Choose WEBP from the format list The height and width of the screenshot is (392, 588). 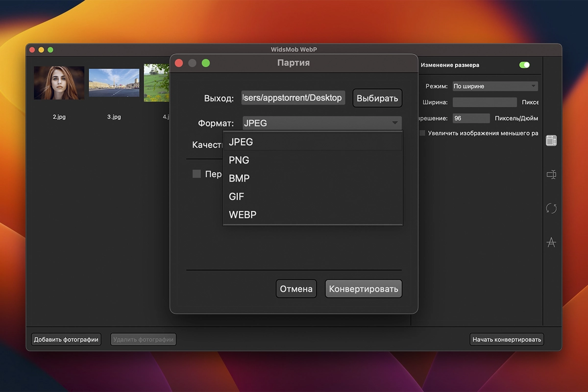(x=243, y=215)
